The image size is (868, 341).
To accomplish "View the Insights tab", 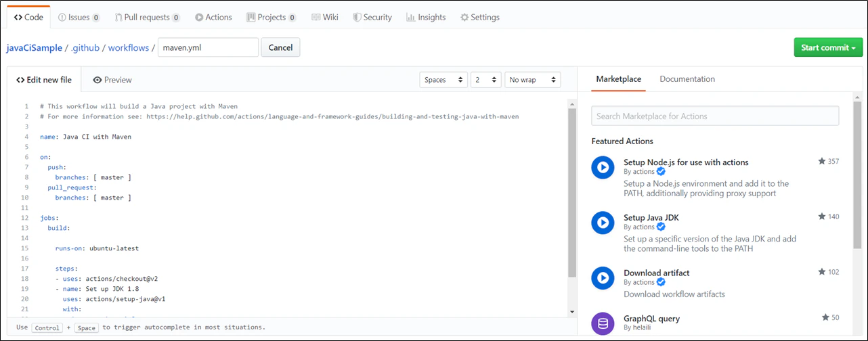I will (426, 17).
